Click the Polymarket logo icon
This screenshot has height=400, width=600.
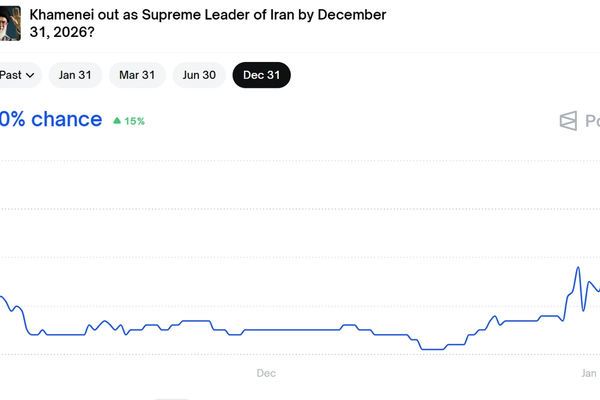tap(568, 121)
